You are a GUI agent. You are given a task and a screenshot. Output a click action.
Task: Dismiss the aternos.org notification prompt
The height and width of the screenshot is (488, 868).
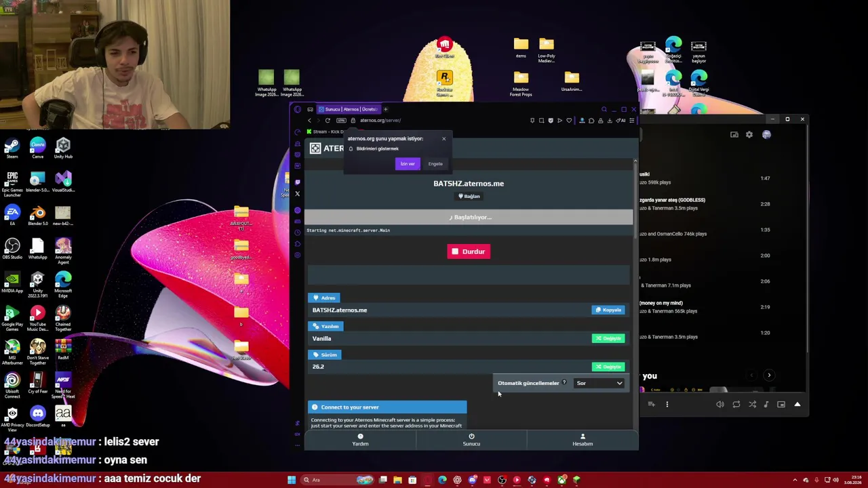pos(444,139)
